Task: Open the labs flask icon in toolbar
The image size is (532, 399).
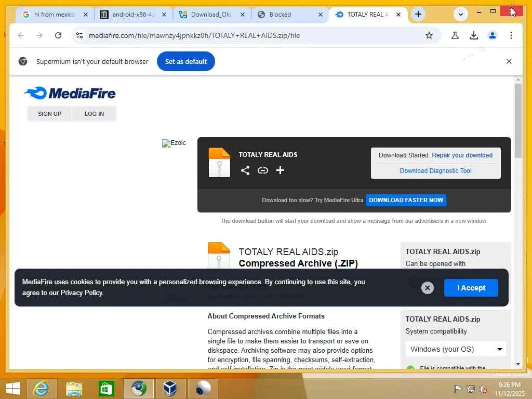Action: pos(455,35)
